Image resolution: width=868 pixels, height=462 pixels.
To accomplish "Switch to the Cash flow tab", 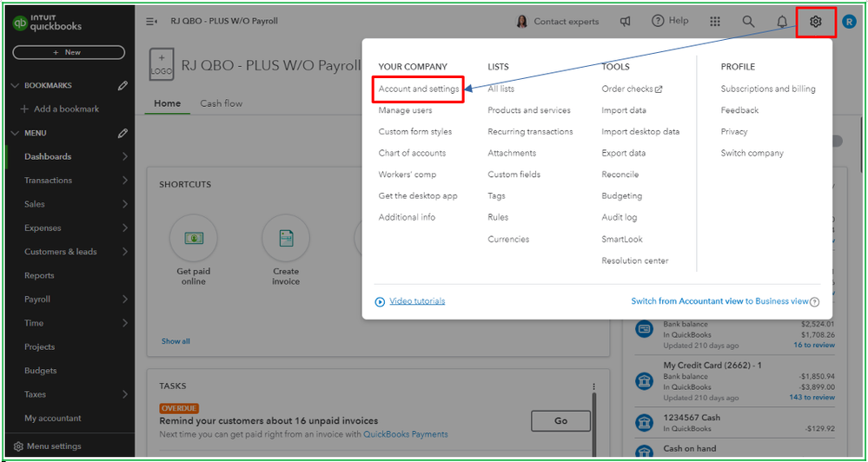I will pos(221,103).
